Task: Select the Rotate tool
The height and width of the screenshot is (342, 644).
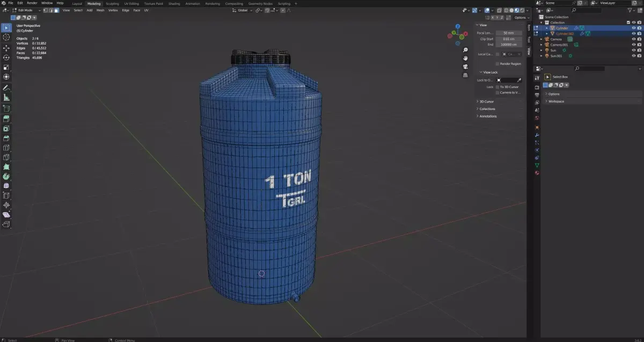Action: [x=6, y=57]
